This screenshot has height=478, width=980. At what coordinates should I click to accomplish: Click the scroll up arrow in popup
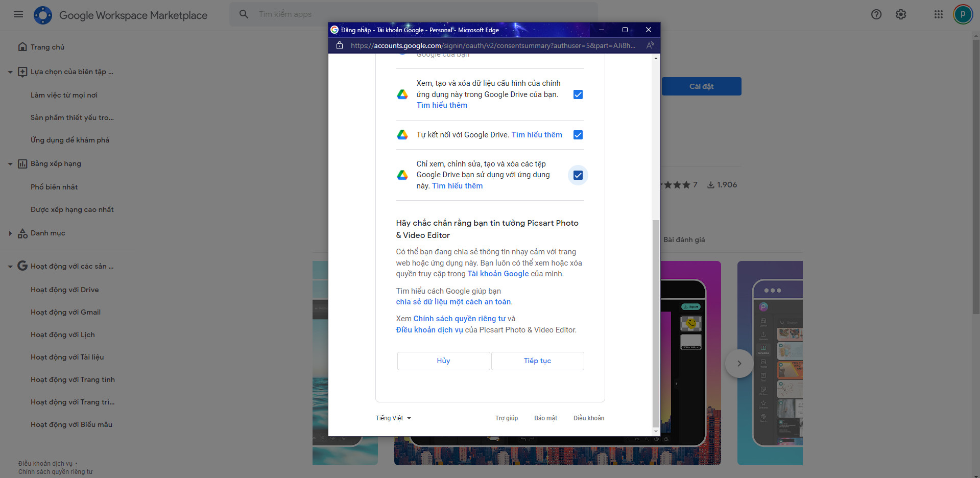pyautogui.click(x=656, y=58)
